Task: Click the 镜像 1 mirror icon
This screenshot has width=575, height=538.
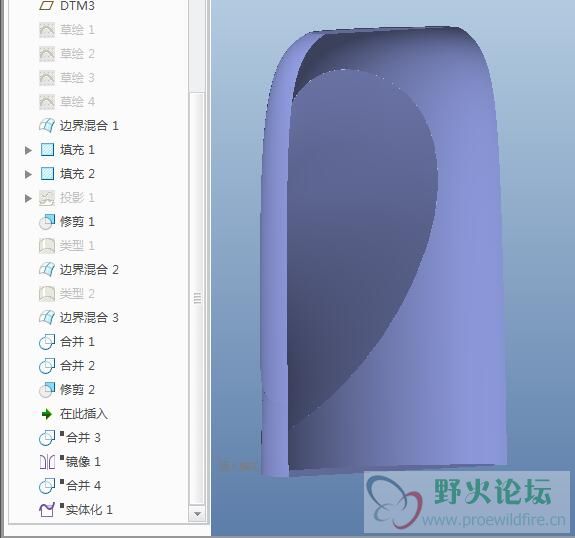Action: (x=47, y=462)
